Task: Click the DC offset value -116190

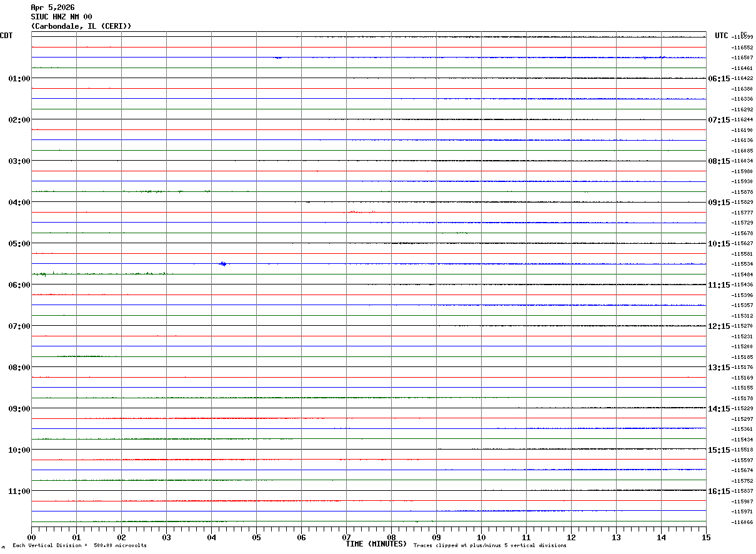Action: coord(742,130)
